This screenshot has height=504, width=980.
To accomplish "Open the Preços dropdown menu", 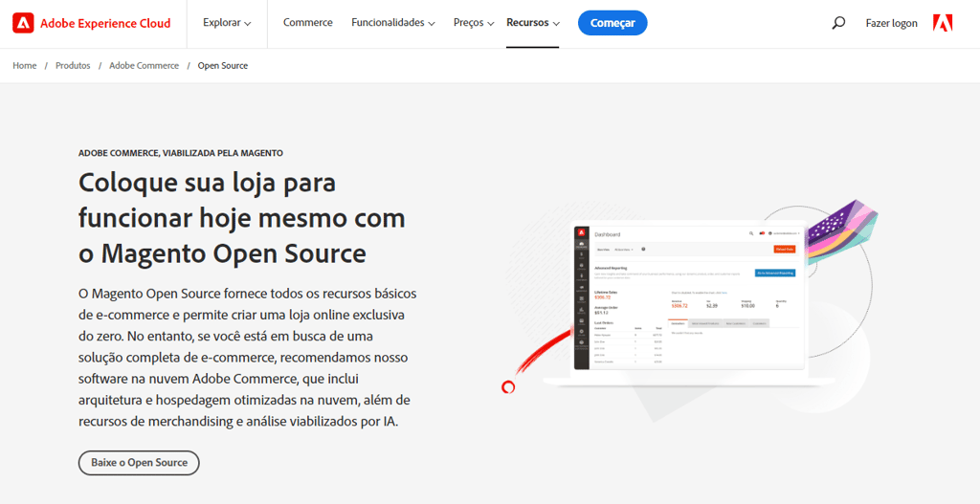I will pos(474,23).
